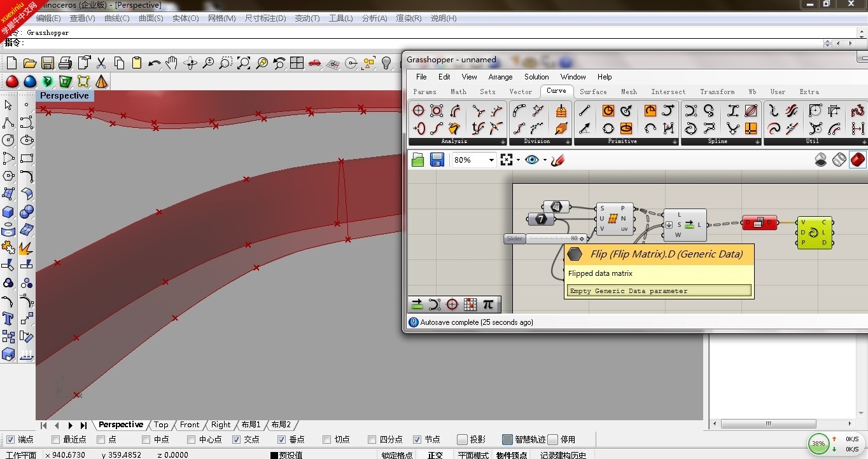Image resolution: width=868 pixels, height=459 pixels.
Task: Open a file with the folder icon in Rhino
Action: [x=29, y=63]
